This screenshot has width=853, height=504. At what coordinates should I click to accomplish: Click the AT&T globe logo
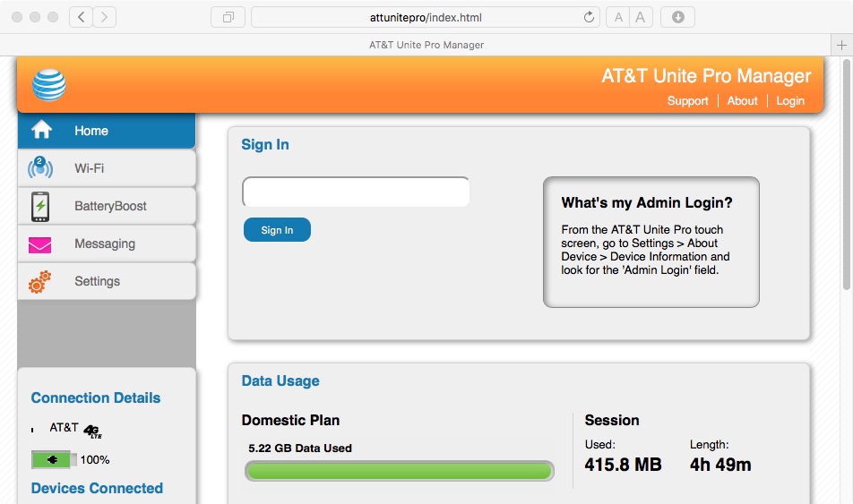(49, 85)
